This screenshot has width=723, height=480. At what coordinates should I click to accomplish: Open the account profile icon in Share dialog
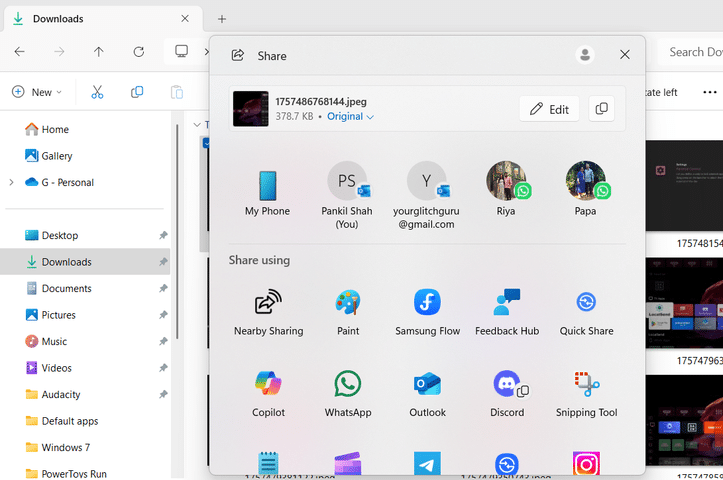coord(585,55)
